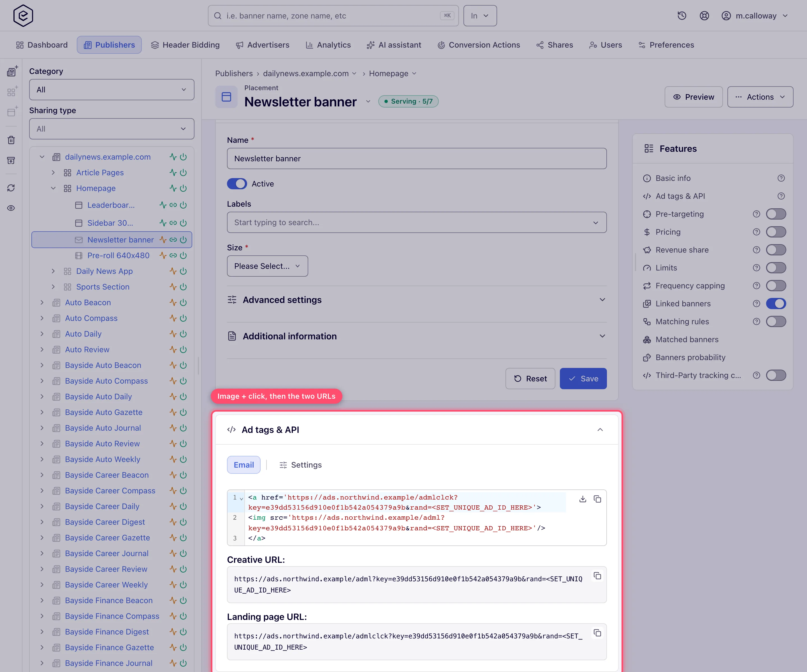This screenshot has height=672, width=807.
Task: Disable the Linked banners toggle
Action: point(776,304)
